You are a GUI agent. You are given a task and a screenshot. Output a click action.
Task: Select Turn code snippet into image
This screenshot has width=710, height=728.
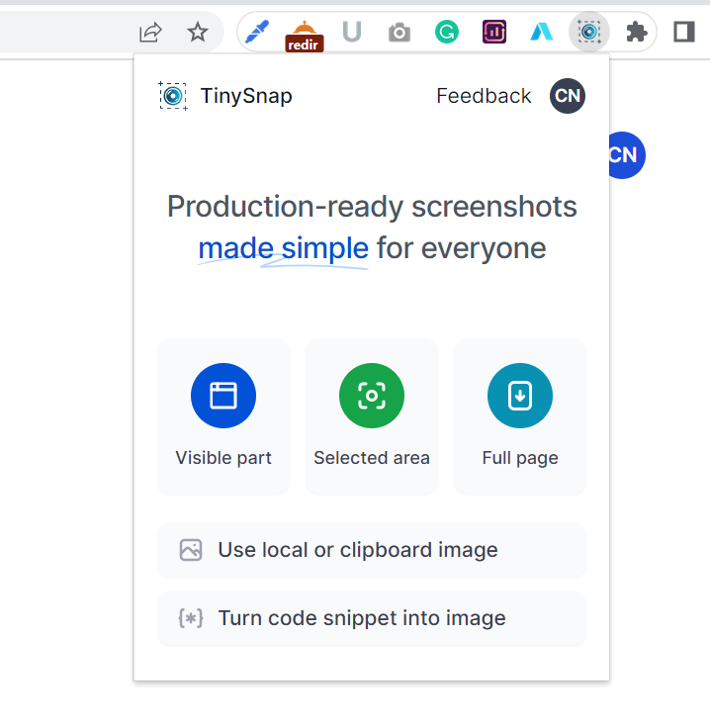tap(372, 618)
